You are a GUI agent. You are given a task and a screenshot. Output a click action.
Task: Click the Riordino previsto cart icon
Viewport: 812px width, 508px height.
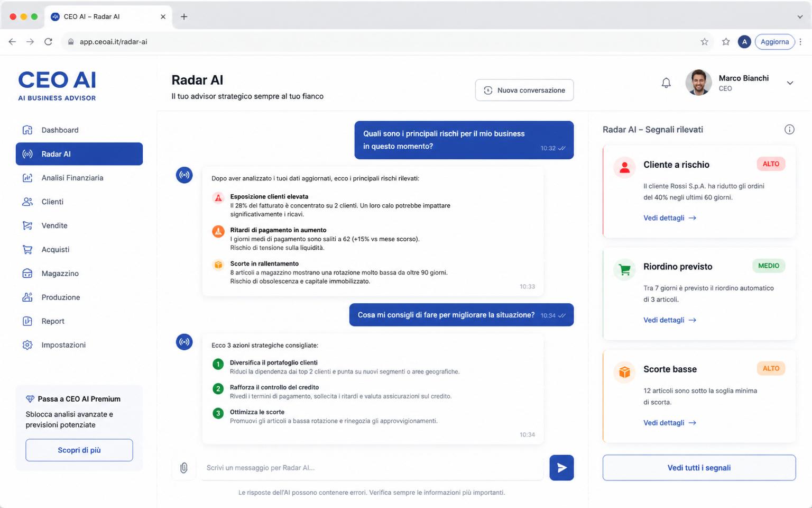(x=624, y=269)
